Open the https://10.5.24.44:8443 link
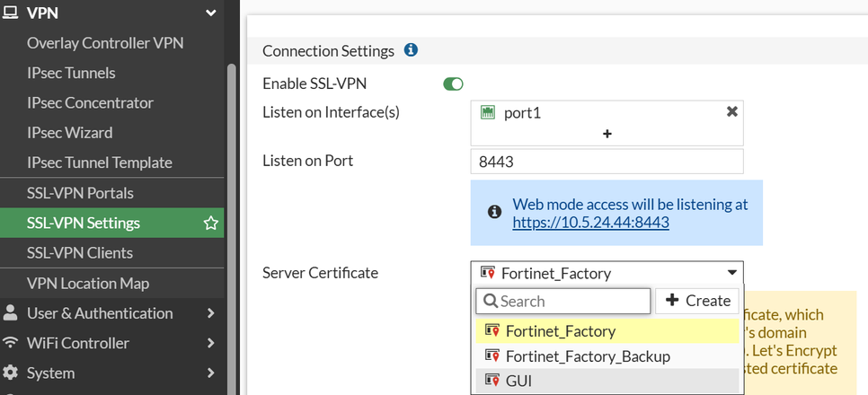868x395 pixels. pos(590,223)
